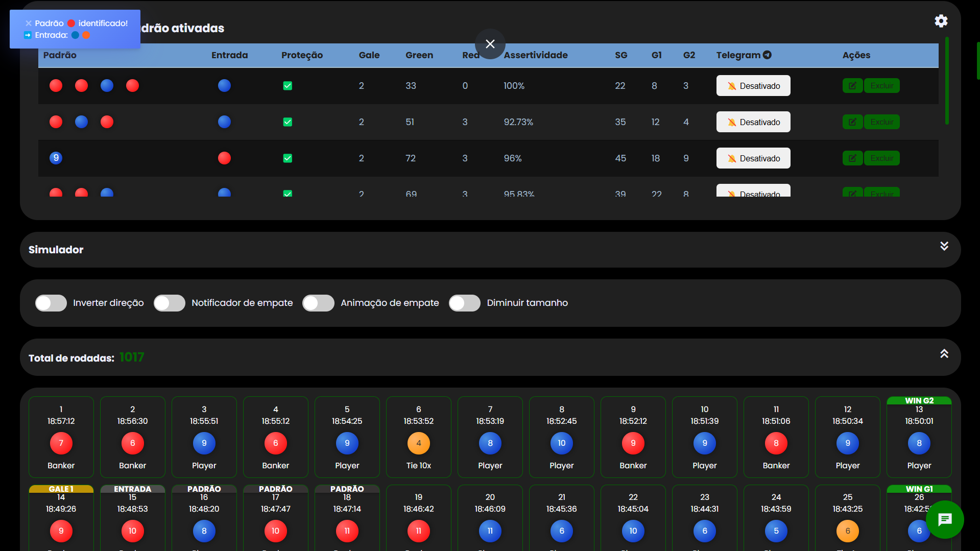Click Excluir button for the 96% pattern
Image resolution: width=980 pixels, height=551 pixels.
[881, 158]
